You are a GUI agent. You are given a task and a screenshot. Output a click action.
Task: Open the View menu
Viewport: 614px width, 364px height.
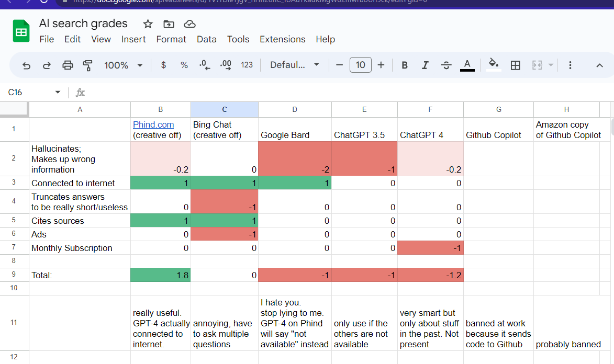(101, 40)
